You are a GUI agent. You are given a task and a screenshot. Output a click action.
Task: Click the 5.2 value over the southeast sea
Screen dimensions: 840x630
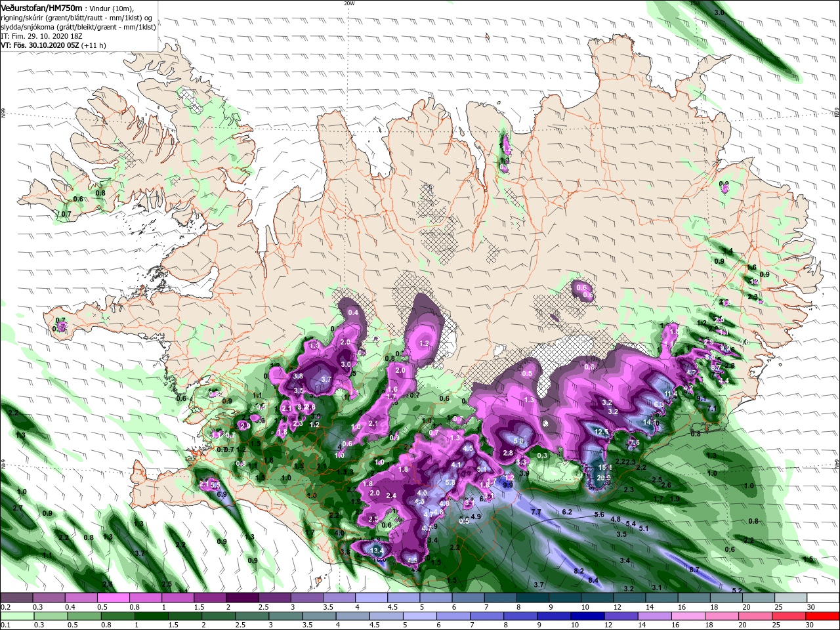[736, 591]
